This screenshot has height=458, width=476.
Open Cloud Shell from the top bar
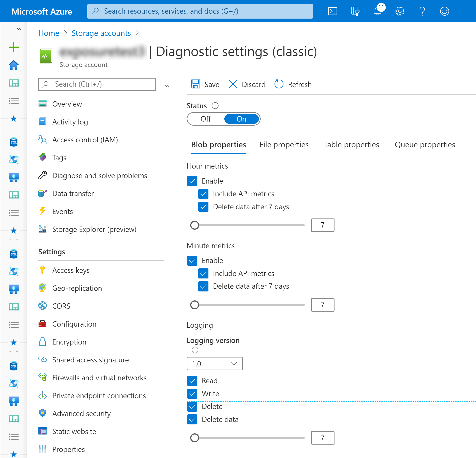click(332, 11)
